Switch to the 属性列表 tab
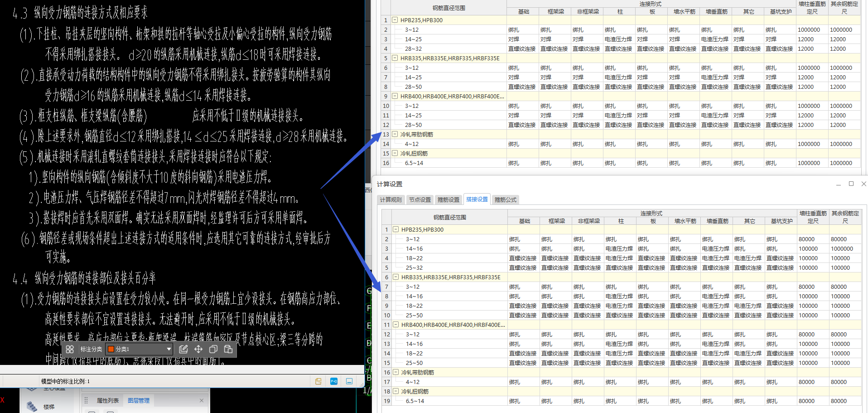 coord(107,400)
